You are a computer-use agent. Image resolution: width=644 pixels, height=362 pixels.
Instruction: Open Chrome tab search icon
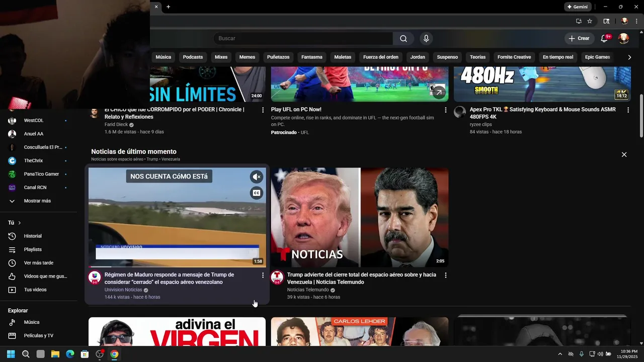tap(606, 21)
